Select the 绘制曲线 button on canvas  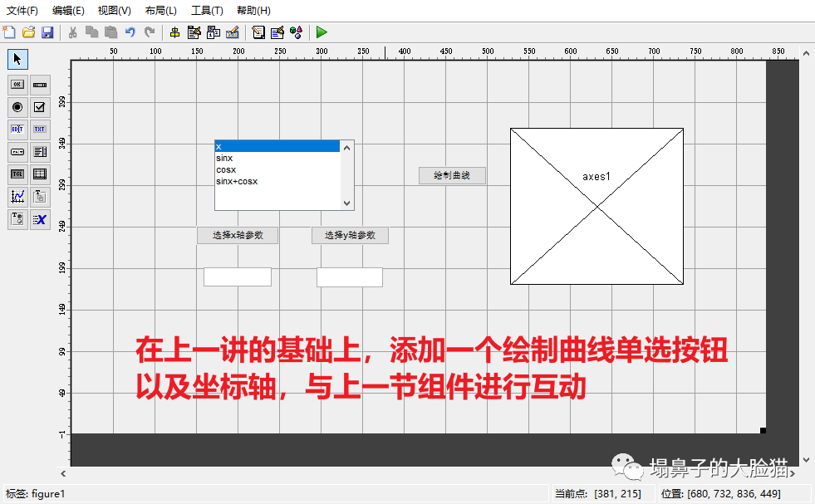452,176
